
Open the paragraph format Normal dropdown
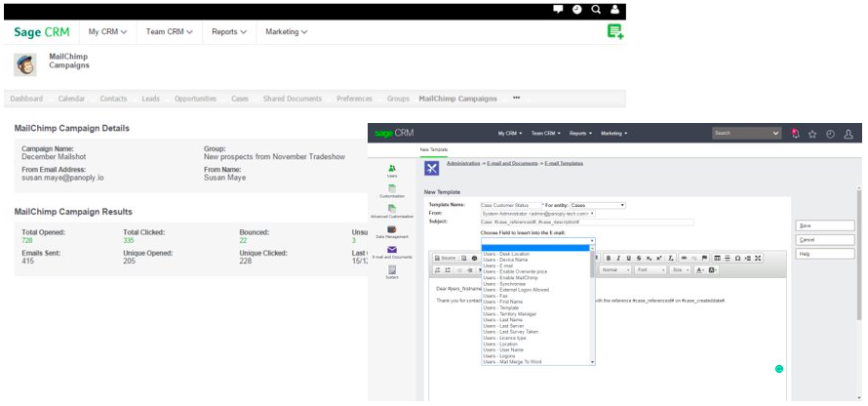615,269
